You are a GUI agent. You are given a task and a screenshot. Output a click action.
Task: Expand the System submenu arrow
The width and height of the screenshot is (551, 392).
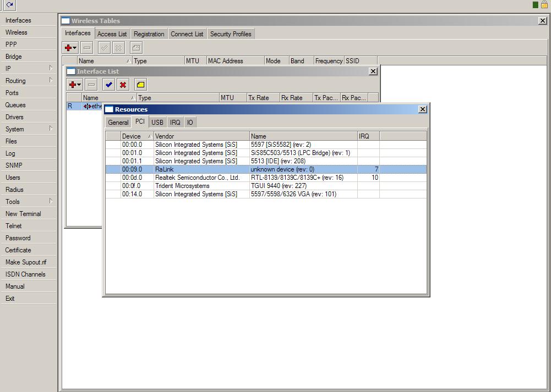point(51,129)
